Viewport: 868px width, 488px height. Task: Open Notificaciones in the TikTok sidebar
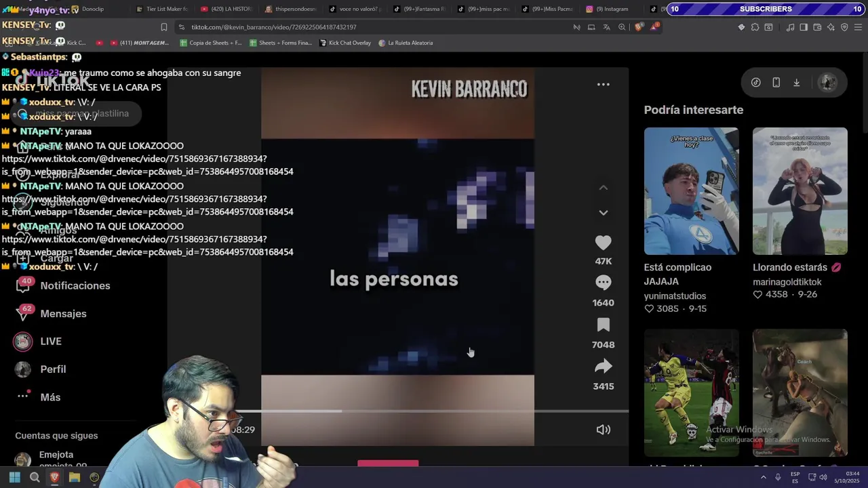point(62,285)
